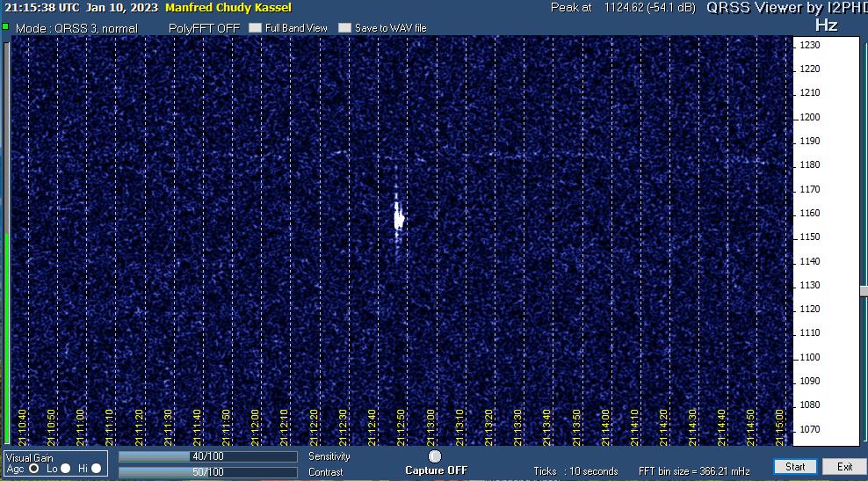Click the 1200 Hz scale label
Viewport: 868px width, 481px height.
[810, 117]
